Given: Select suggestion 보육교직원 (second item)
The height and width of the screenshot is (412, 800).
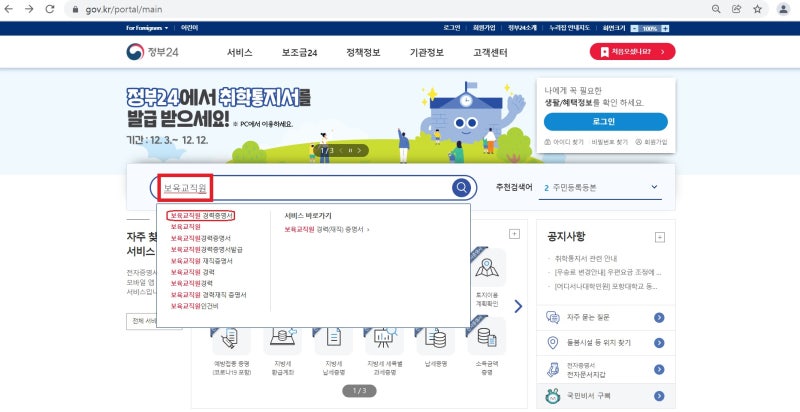Looking at the screenshot, I should (185, 227).
